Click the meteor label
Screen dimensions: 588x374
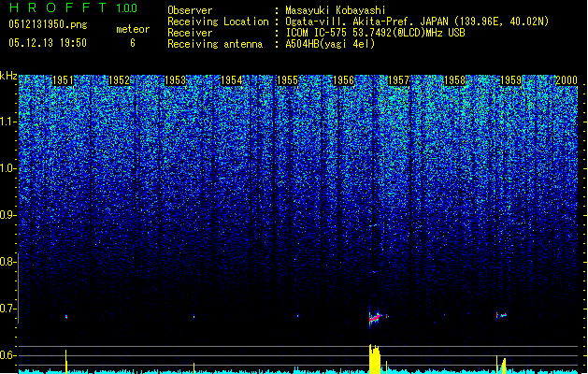point(133,29)
